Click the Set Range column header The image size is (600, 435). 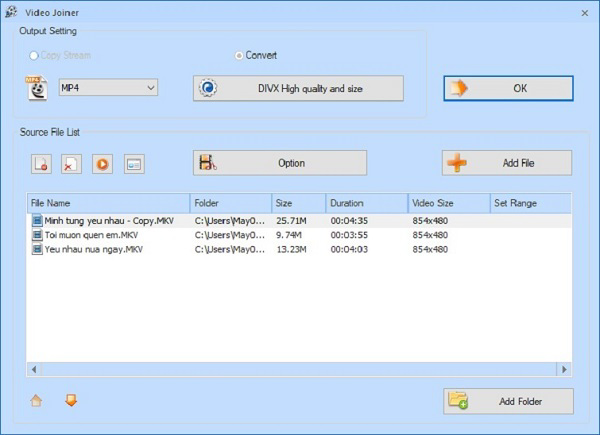point(530,203)
